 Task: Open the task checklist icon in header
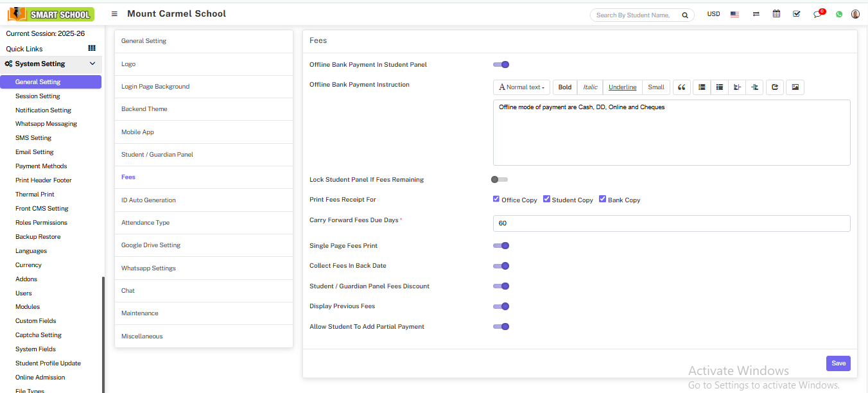797,14
